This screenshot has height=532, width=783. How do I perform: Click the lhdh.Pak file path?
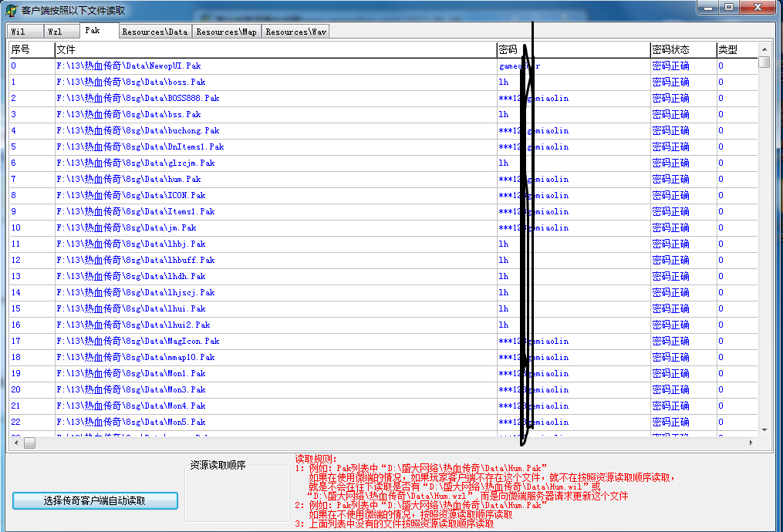[131, 277]
